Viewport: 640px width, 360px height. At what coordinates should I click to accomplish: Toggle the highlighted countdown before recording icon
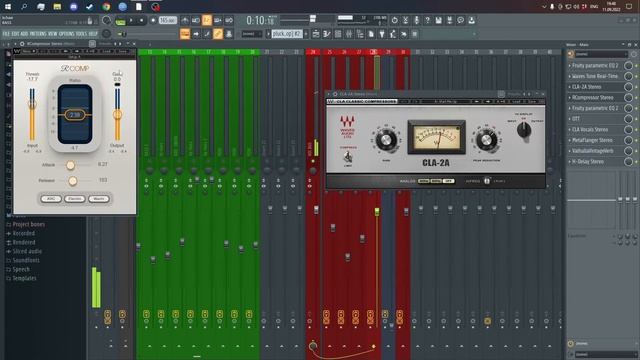click(x=207, y=20)
